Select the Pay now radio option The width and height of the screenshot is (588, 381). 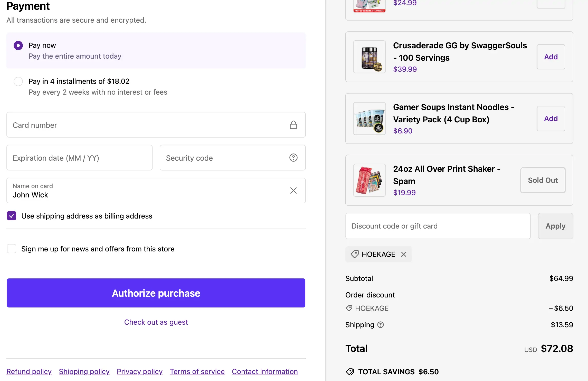[x=18, y=46]
